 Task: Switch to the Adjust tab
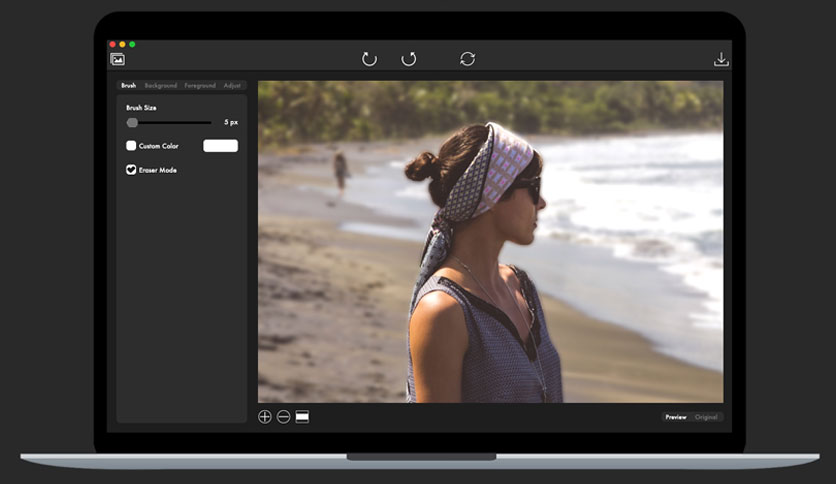pos(232,85)
